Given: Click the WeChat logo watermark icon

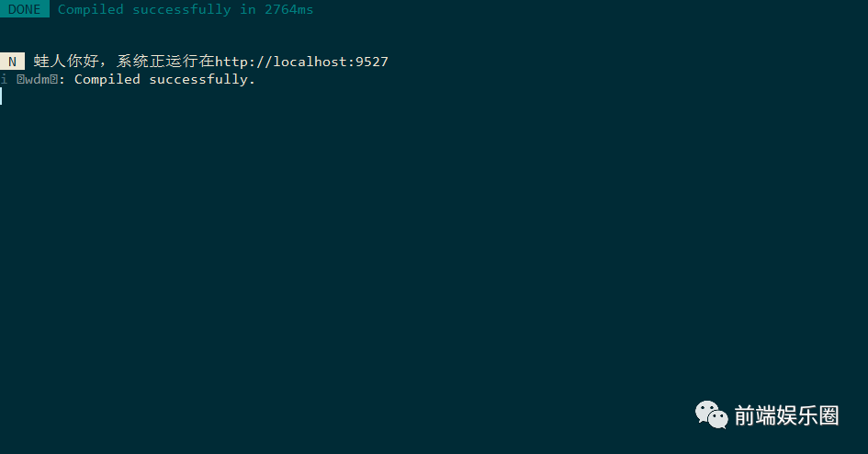Looking at the screenshot, I should (x=711, y=414).
